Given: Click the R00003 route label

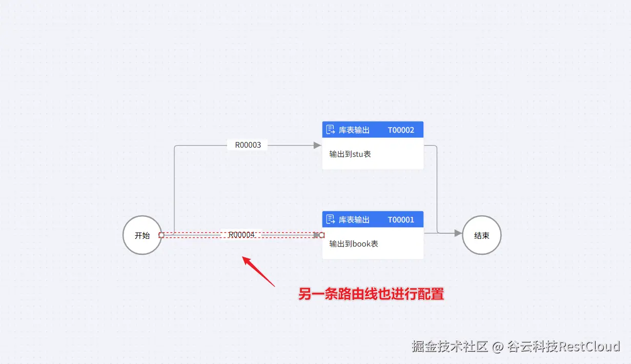Looking at the screenshot, I should click(248, 145).
